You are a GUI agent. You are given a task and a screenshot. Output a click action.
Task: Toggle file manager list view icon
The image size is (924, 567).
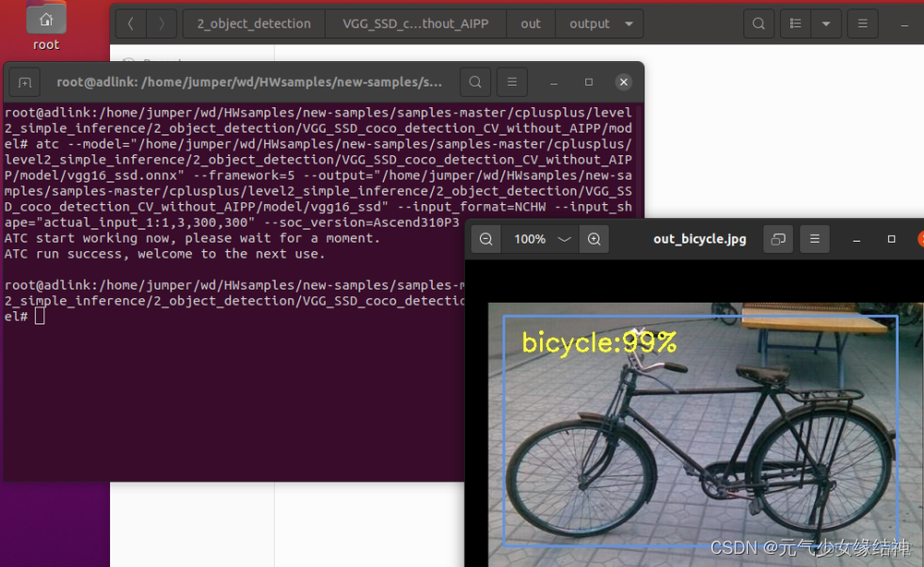coord(795,24)
